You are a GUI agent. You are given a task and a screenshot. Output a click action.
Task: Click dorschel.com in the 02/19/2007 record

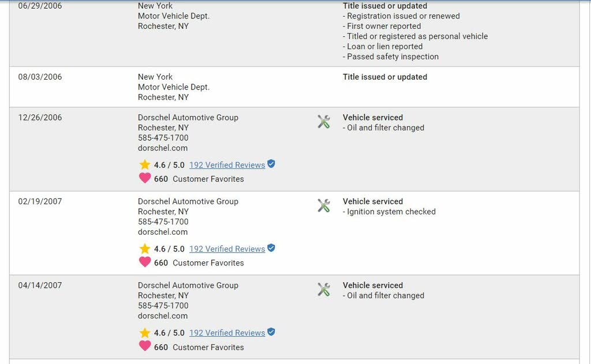tap(163, 232)
